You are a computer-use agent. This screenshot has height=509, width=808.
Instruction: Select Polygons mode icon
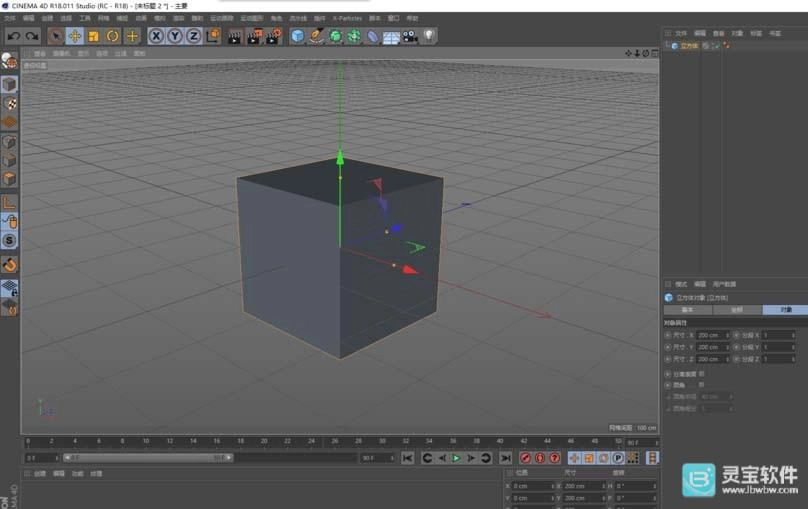coord(9,179)
